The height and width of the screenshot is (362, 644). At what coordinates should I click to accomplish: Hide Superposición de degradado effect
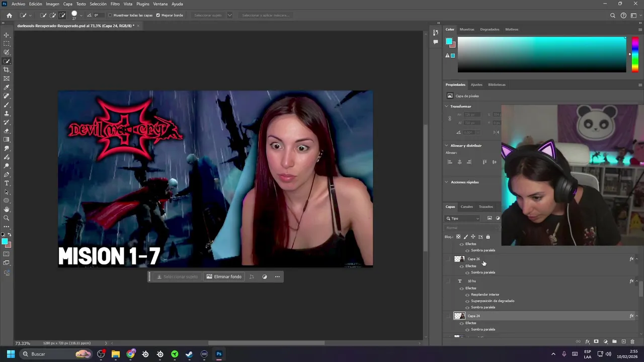[467, 301]
